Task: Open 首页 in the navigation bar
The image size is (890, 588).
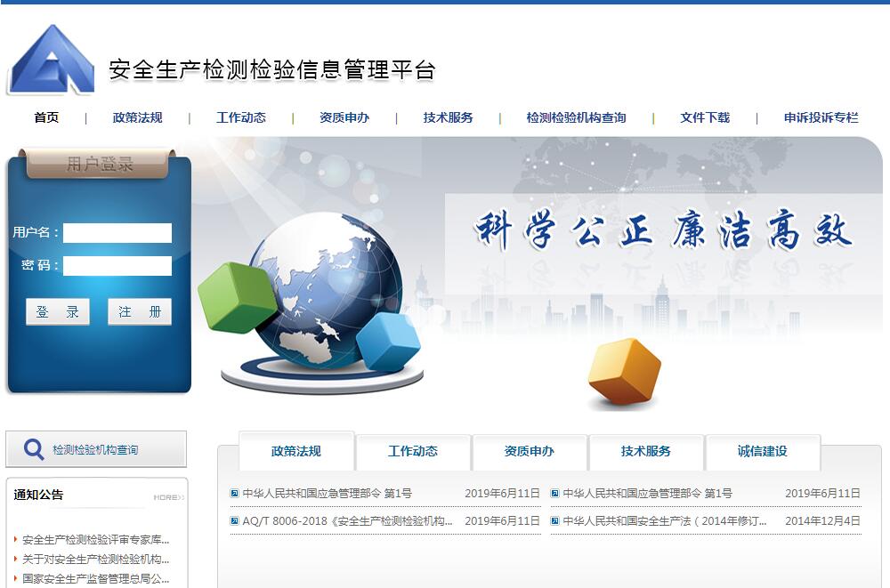Action: 46,117
